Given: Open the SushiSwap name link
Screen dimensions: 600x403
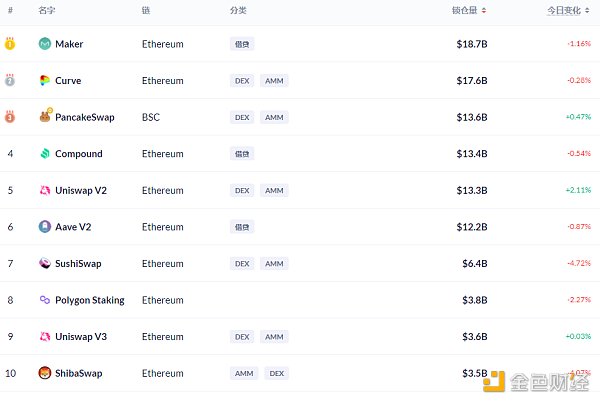Looking at the screenshot, I should coord(78,264).
